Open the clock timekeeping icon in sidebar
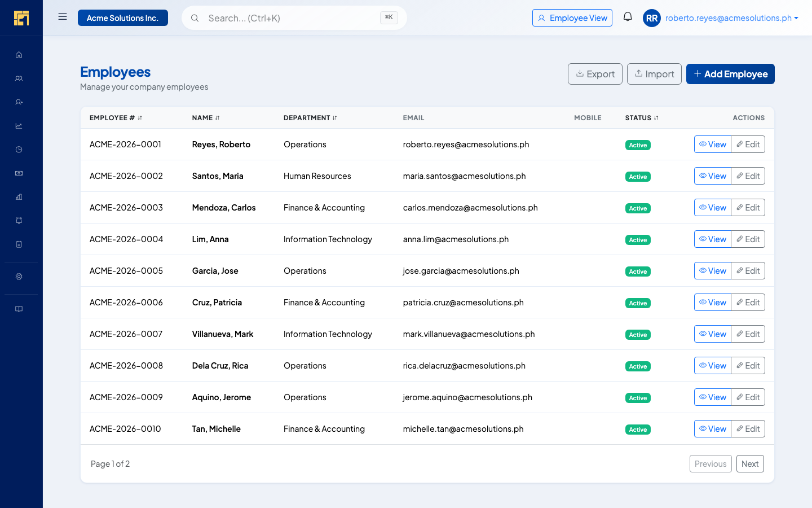 click(x=19, y=150)
